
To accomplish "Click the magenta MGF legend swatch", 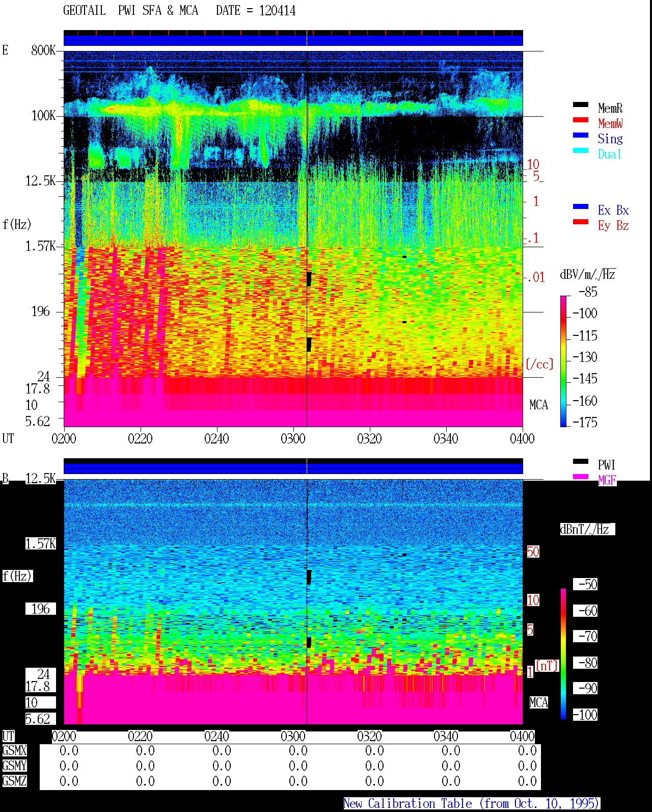I will (581, 477).
